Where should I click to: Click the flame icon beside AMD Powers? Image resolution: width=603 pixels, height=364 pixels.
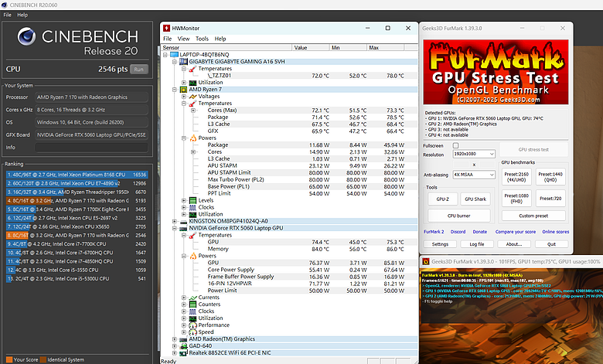click(x=193, y=138)
